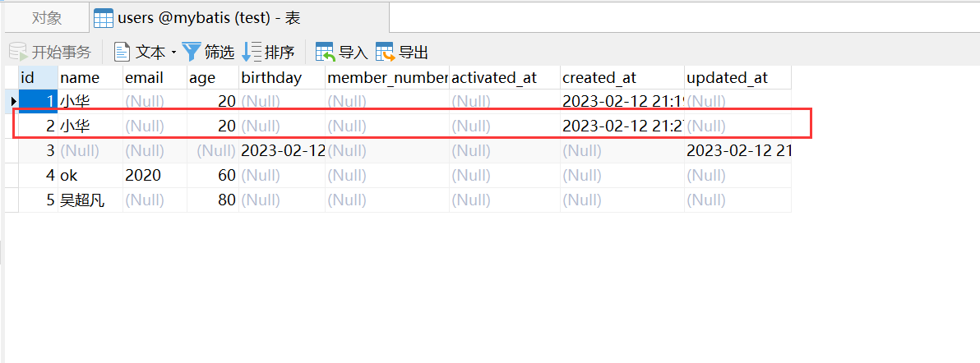The width and height of the screenshot is (980, 363).
Task: Click the birthday column header
Action: (x=282, y=77)
